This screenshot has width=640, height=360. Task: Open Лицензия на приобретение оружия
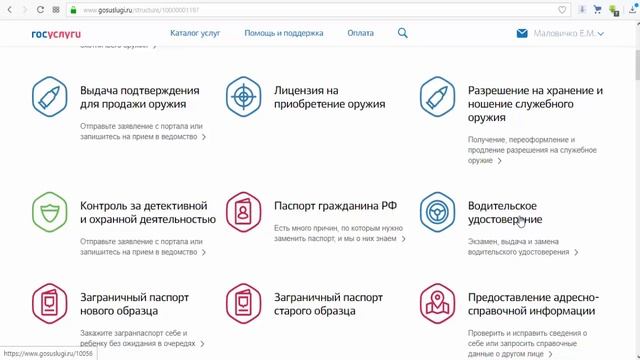point(329,97)
